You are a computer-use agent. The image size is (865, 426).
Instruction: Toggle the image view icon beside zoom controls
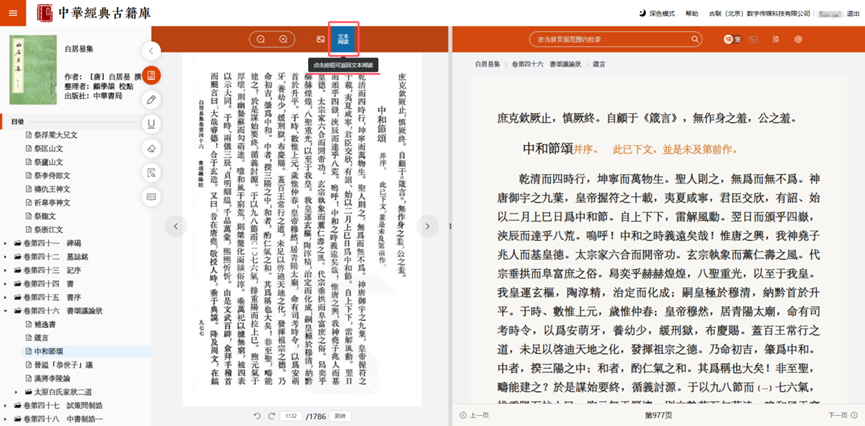[320, 39]
